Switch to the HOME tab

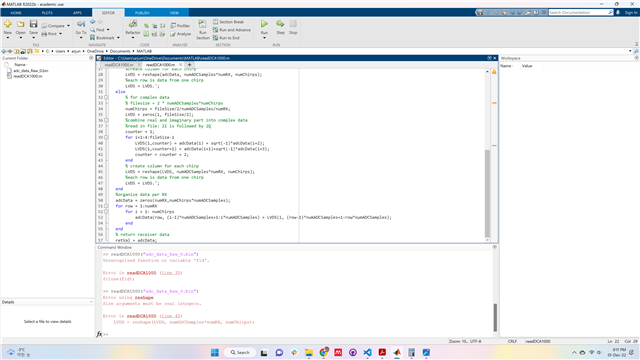point(16,13)
